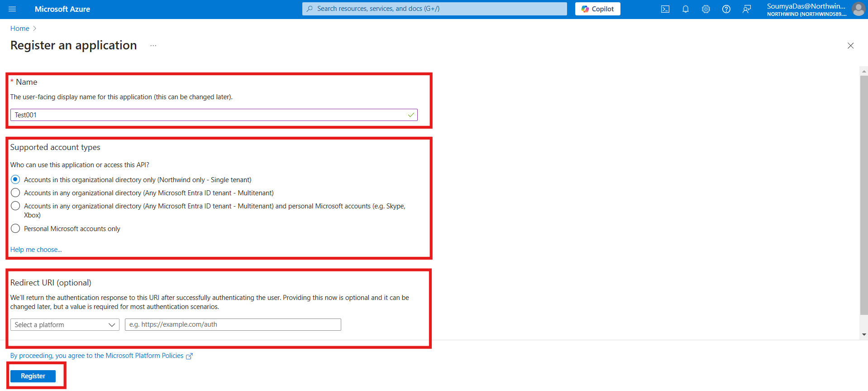Click the user account avatar
The image size is (868, 391).
(x=858, y=9)
